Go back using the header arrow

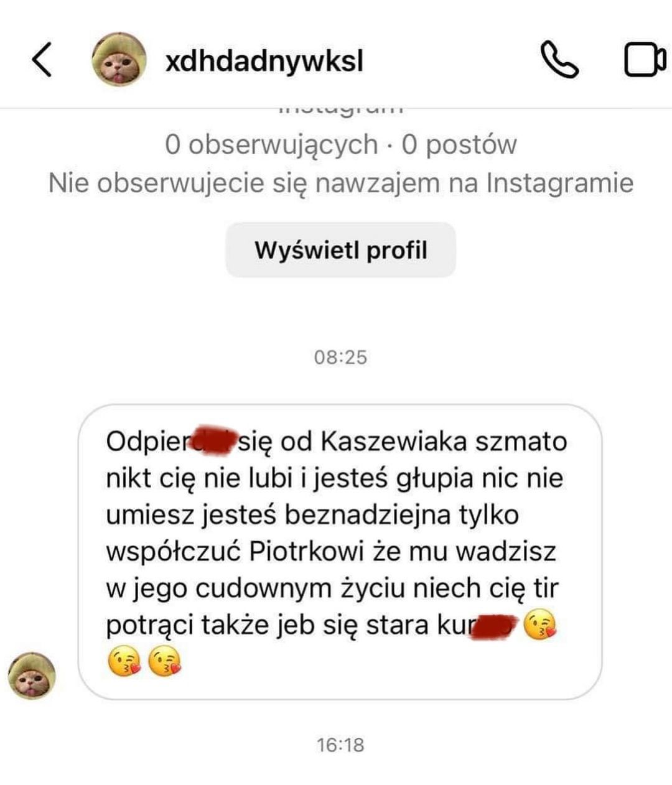coord(41,60)
